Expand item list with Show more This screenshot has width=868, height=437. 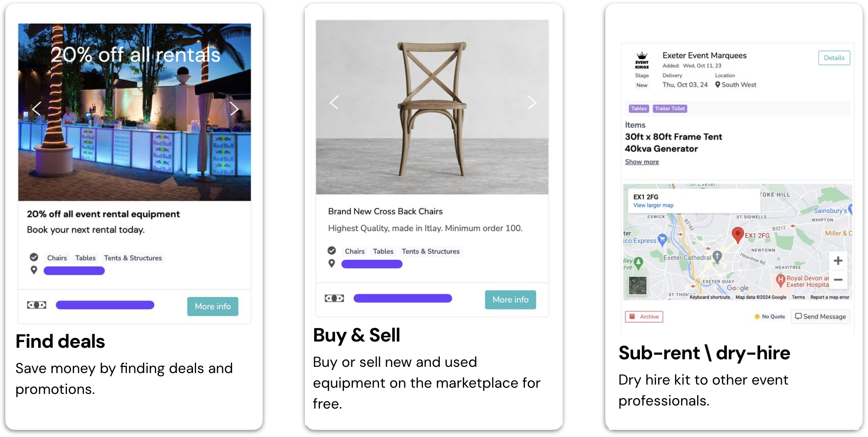pos(642,162)
